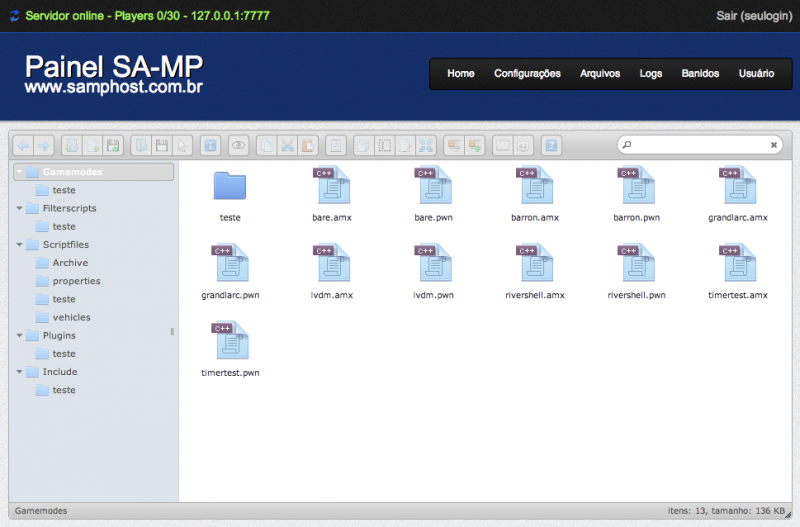Click the sort a-z toolbar icon
This screenshot has width=800, height=527.
523,146
